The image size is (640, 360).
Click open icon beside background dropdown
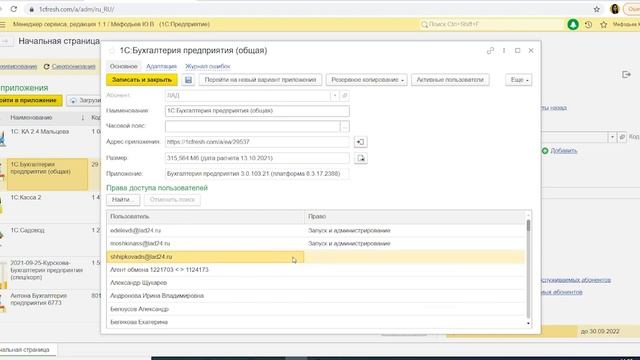pyautogui.click(x=622, y=137)
